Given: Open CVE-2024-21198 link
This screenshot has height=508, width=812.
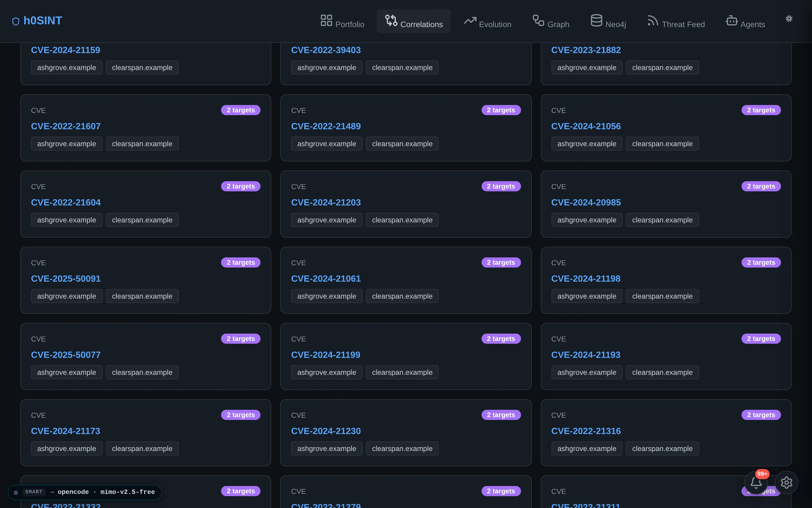Looking at the screenshot, I should click(586, 279).
